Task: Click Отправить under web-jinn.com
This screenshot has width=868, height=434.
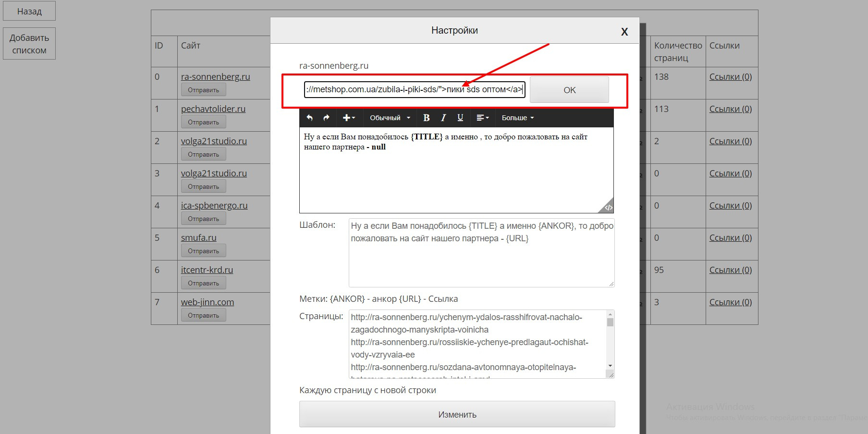Action: pyautogui.click(x=203, y=315)
